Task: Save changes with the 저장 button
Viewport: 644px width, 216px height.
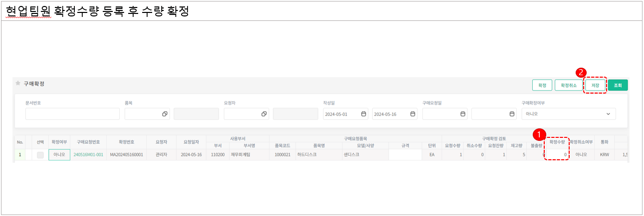Action: coord(595,85)
